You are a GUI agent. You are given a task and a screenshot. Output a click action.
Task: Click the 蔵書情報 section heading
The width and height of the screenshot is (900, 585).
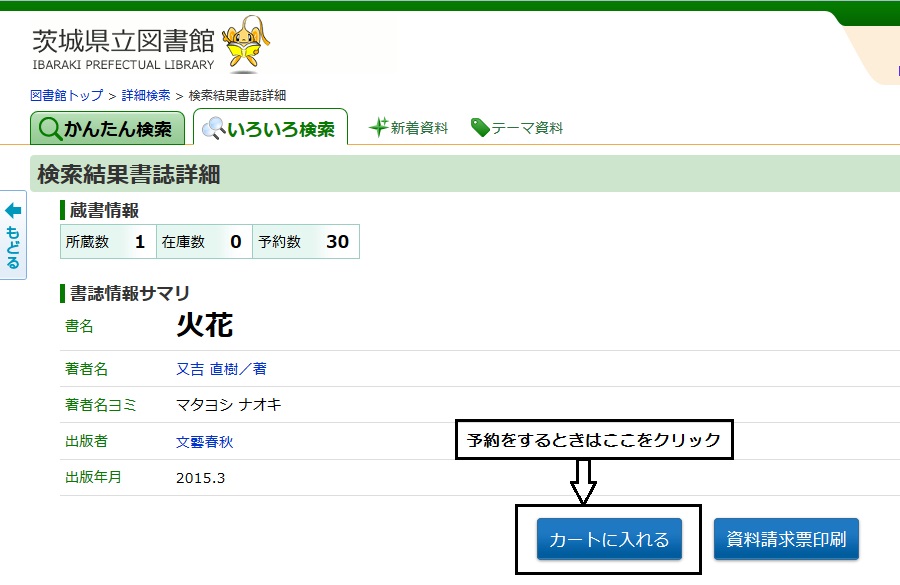(x=104, y=210)
